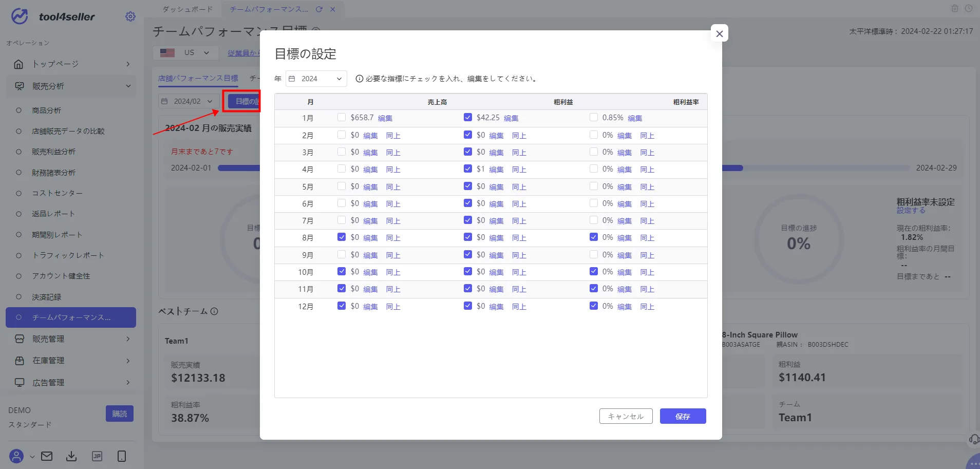Click the 目標の進捗 0% progress ring

coord(799,238)
